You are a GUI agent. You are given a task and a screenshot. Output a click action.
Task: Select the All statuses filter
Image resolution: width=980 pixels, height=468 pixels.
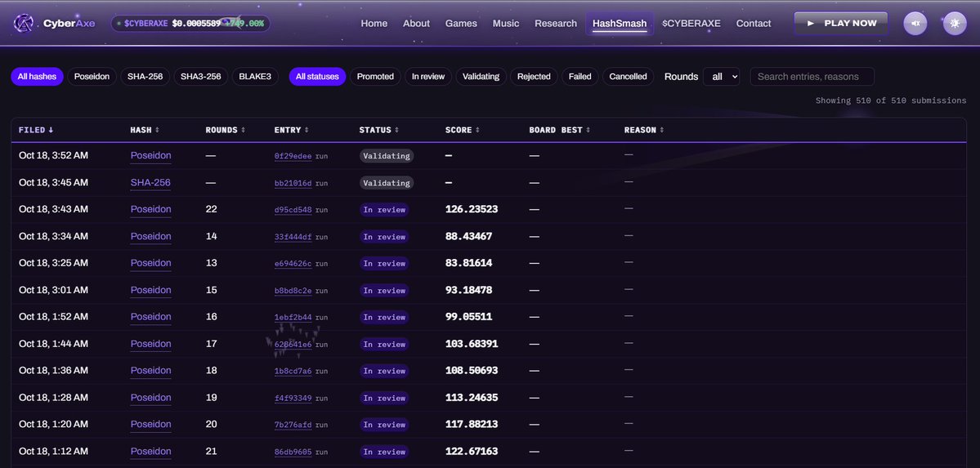317,77
